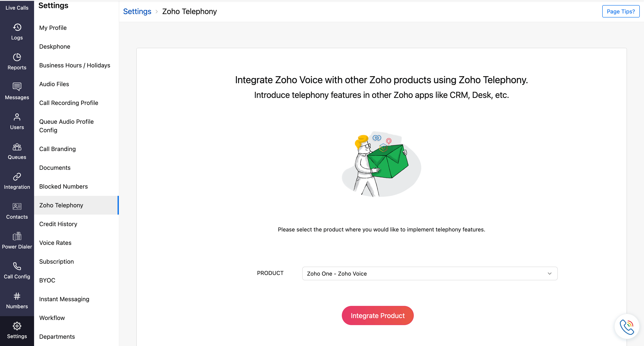Open Blocked Numbers settings item

tap(63, 186)
